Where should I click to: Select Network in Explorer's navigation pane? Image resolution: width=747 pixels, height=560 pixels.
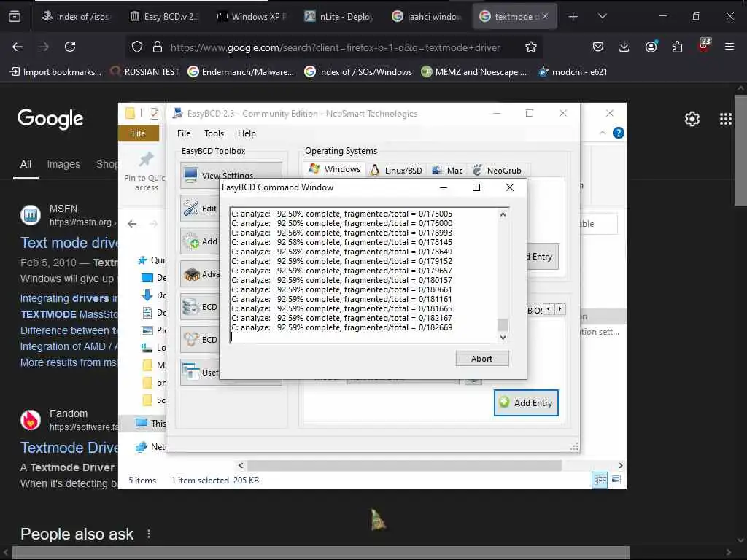coord(151,447)
